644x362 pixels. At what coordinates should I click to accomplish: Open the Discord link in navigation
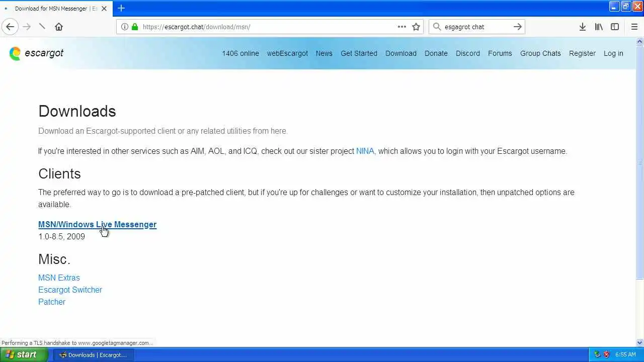pos(468,53)
